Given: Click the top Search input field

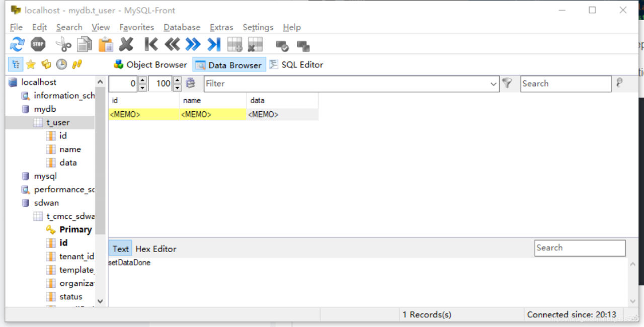Looking at the screenshot, I should 566,84.
